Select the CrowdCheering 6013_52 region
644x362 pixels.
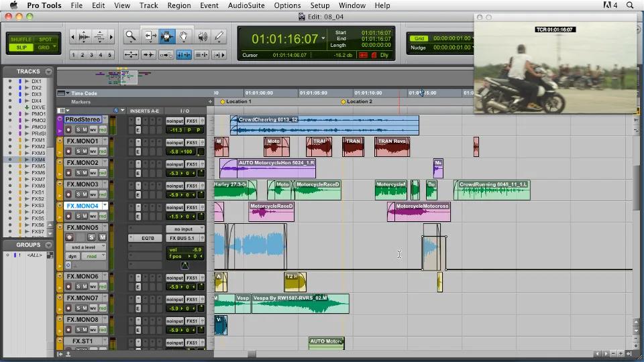click(325, 125)
